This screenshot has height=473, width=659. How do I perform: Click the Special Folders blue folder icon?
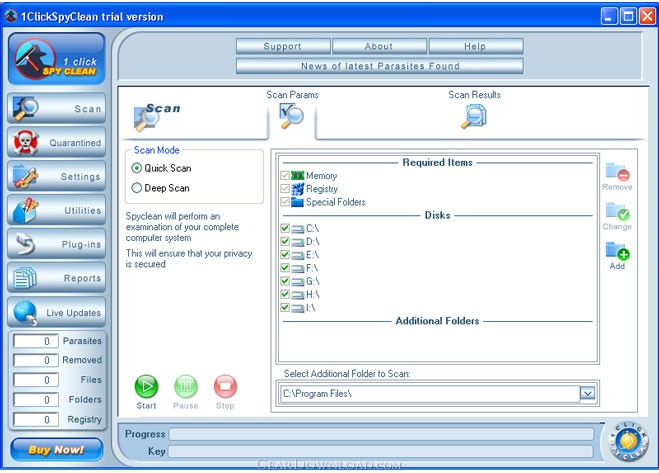click(x=298, y=202)
